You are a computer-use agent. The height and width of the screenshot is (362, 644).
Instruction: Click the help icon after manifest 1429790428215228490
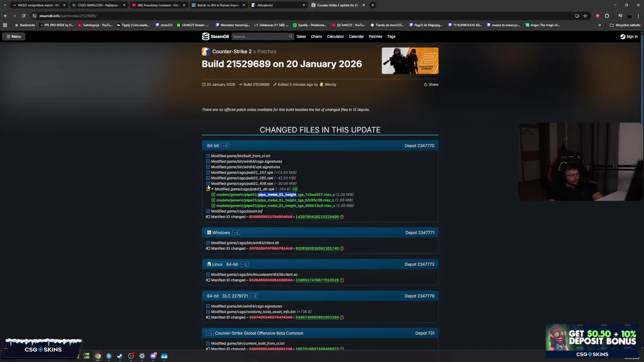(x=342, y=217)
